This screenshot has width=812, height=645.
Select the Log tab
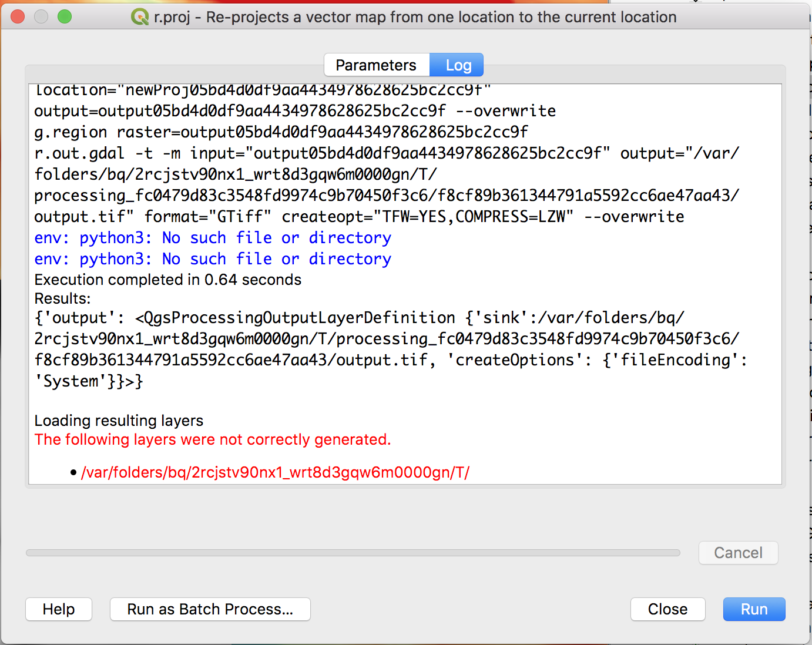[x=457, y=65]
